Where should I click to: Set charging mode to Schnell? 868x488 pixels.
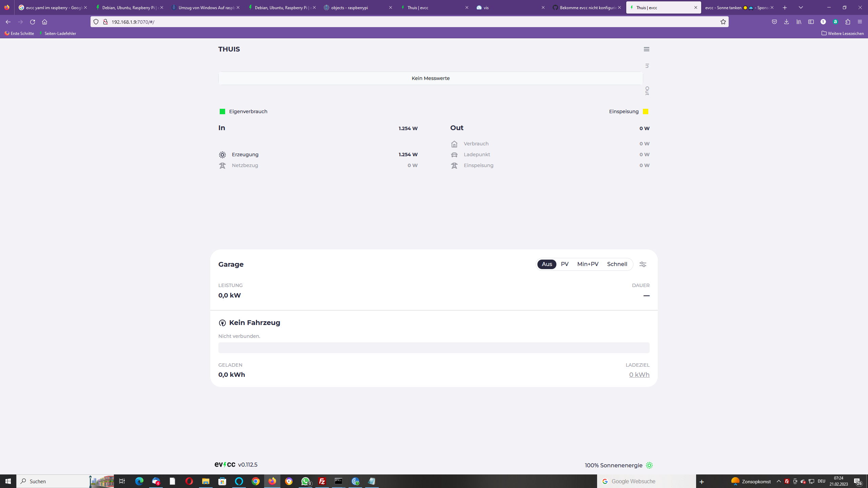coord(617,264)
